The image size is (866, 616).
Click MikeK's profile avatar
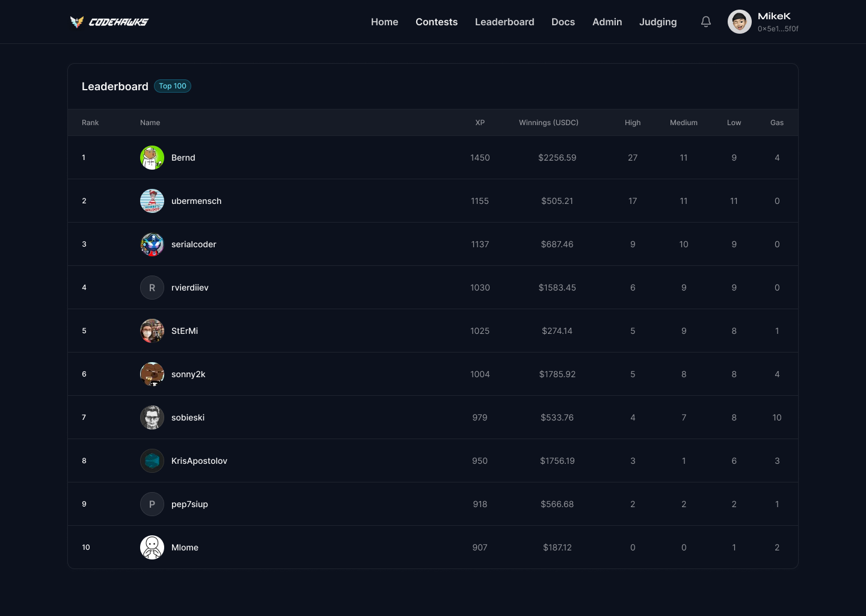pyautogui.click(x=739, y=22)
